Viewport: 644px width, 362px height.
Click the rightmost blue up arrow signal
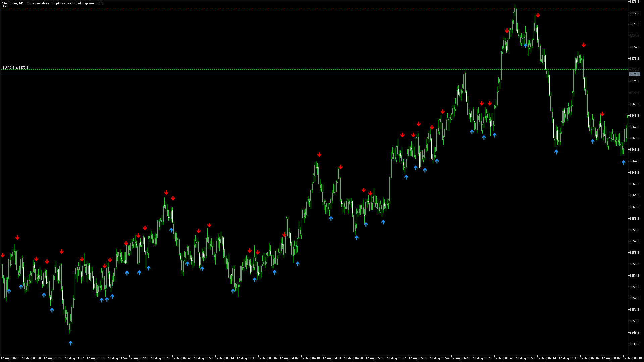(x=623, y=162)
